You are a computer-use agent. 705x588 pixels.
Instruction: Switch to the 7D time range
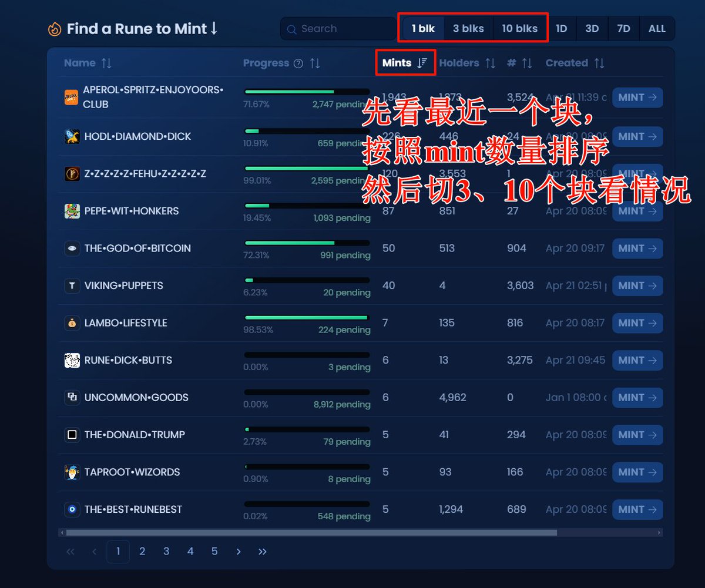(x=623, y=28)
